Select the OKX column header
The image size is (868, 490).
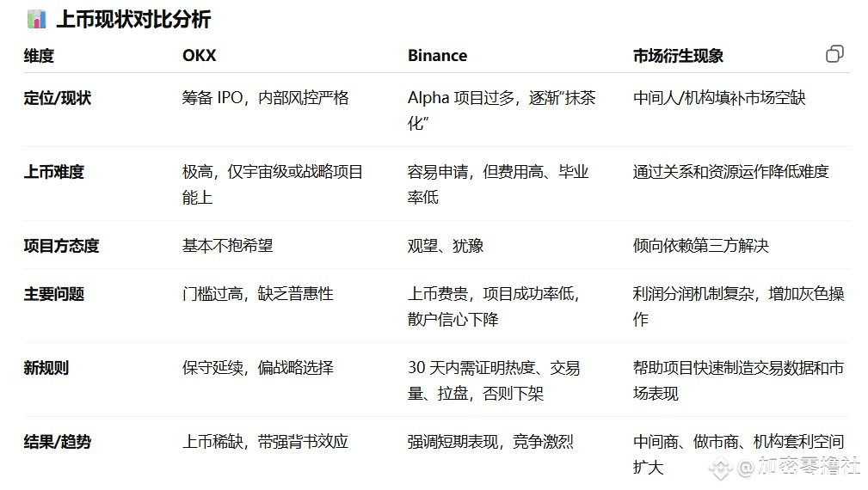coord(200,55)
